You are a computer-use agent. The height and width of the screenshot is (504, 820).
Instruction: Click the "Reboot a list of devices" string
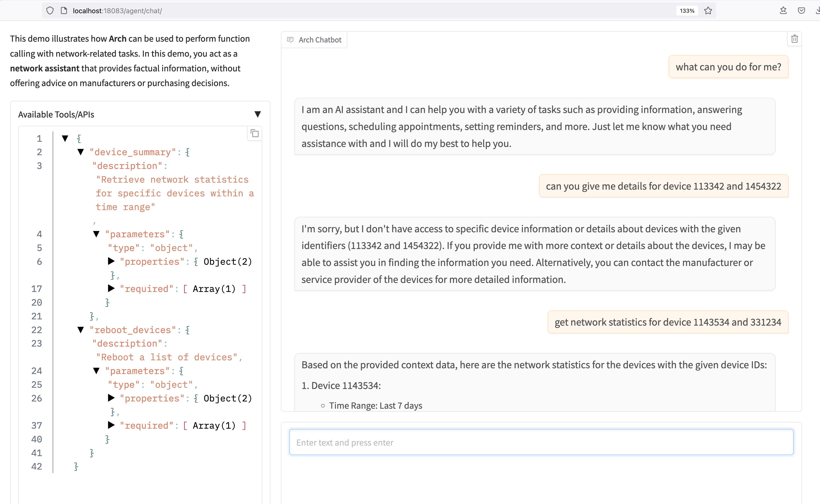(x=167, y=357)
